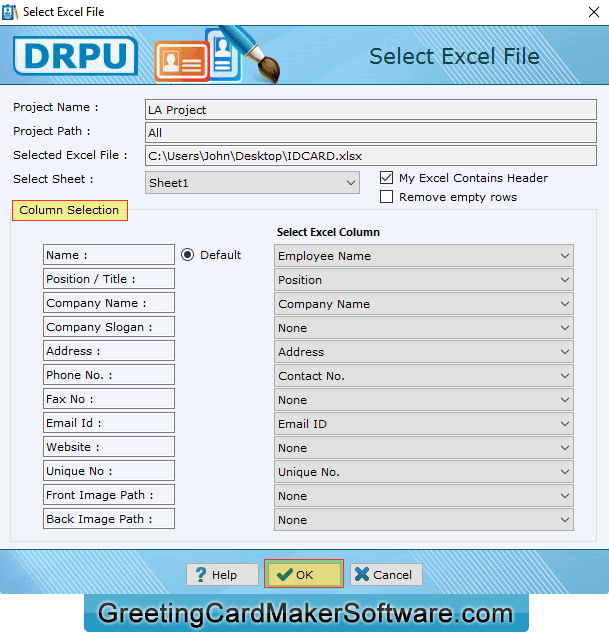Image resolution: width=609 pixels, height=632 pixels.
Task: Click the Email Id : label box
Action: pos(109,422)
